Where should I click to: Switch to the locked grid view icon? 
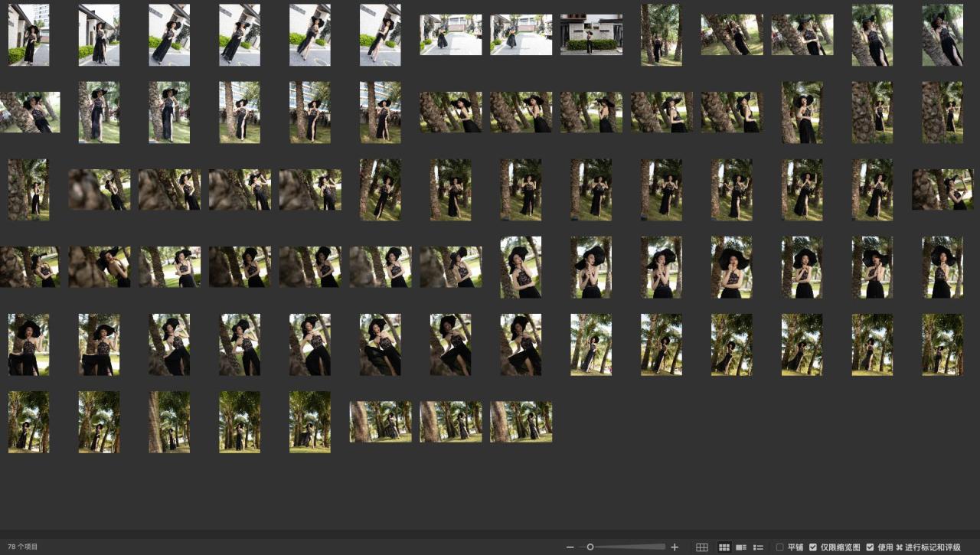click(701, 547)
